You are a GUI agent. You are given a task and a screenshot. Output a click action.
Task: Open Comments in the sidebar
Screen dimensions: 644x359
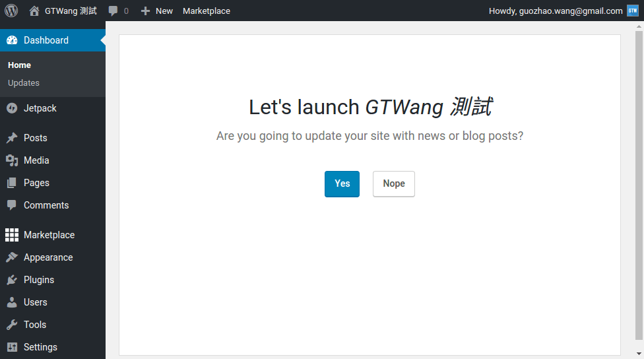(46, 205)
